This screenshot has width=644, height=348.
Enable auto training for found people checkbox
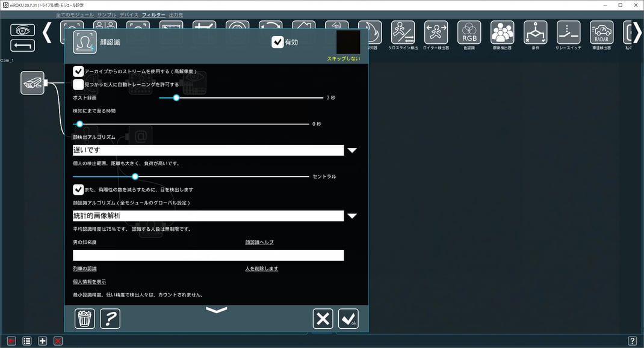click(78, 85)
